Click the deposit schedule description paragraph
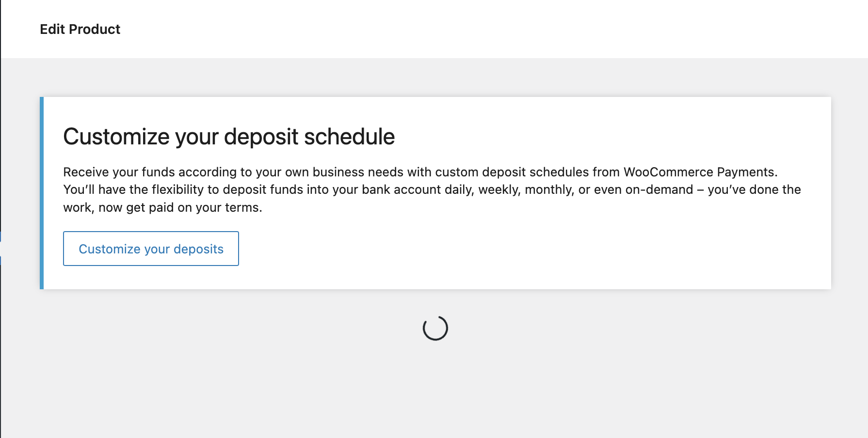The image size is (868, 438). coord(432,189)
